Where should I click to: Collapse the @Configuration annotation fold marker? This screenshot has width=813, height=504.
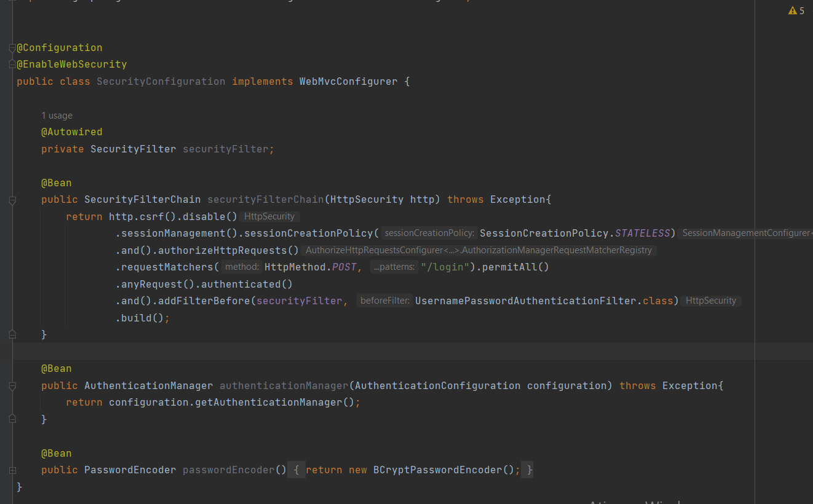(x=12, y=48)
